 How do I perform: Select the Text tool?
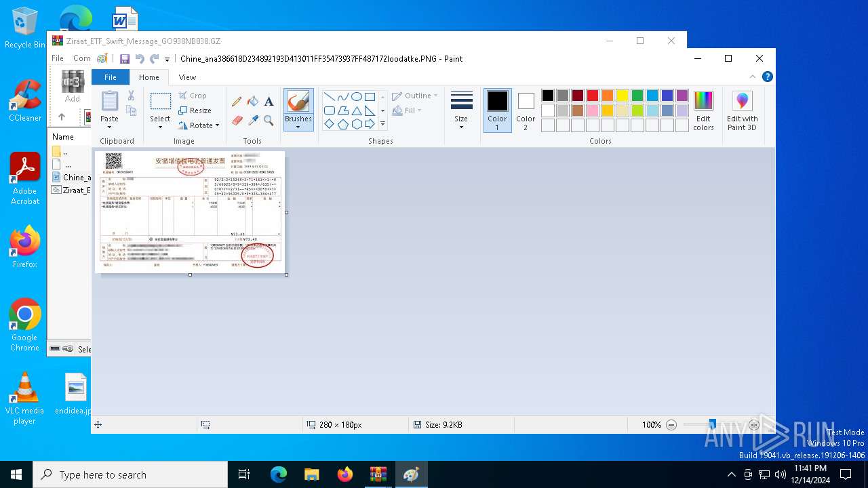click(x=269, y=102)
